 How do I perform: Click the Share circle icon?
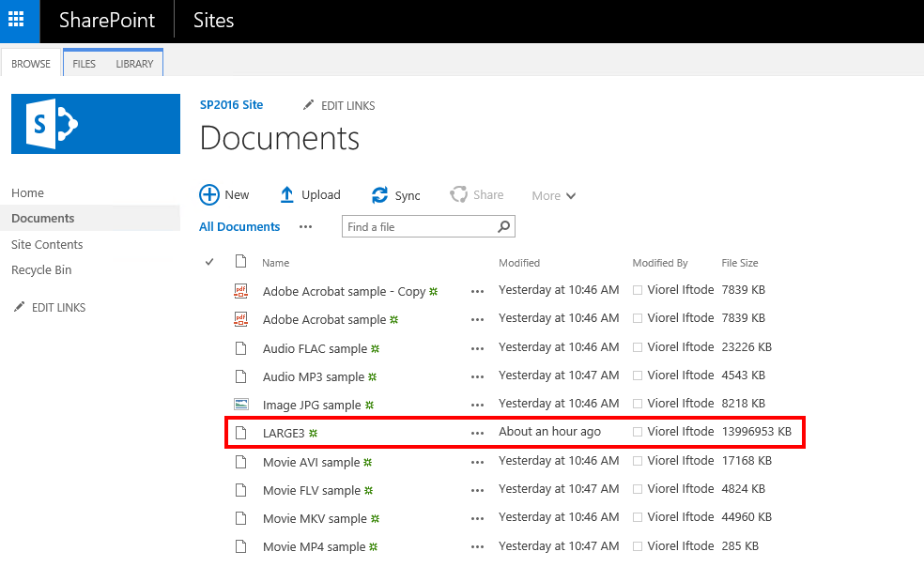458,194
